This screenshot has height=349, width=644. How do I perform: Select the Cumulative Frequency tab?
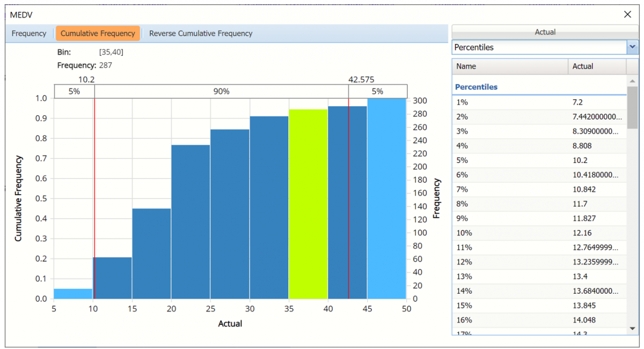[98, 33]
